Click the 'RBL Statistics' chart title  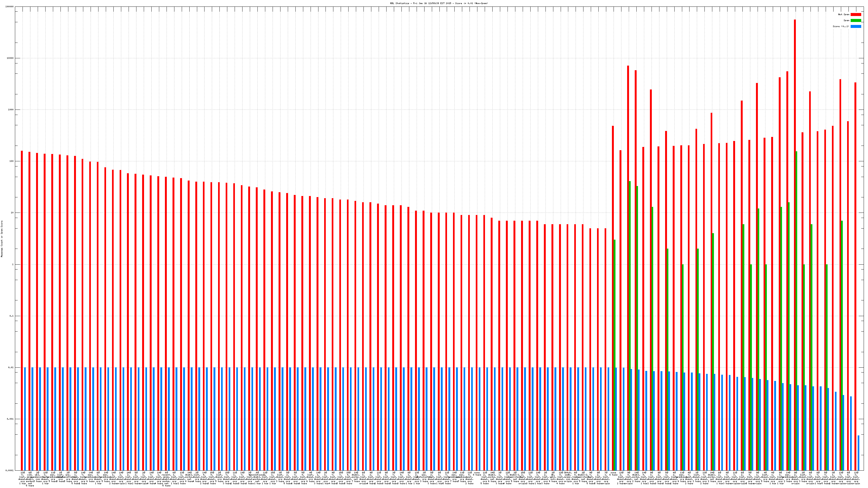click(439, 3)
